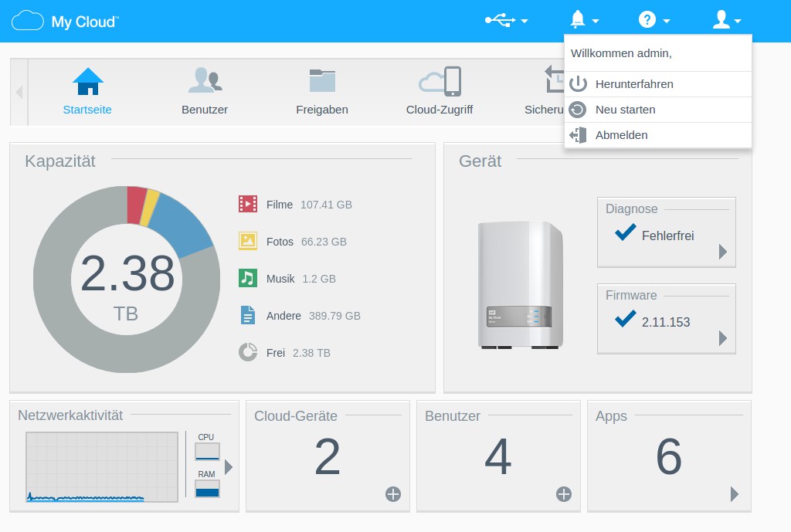
Task: Click the power icon beside Herunterfahren
Action: (578, 83)
